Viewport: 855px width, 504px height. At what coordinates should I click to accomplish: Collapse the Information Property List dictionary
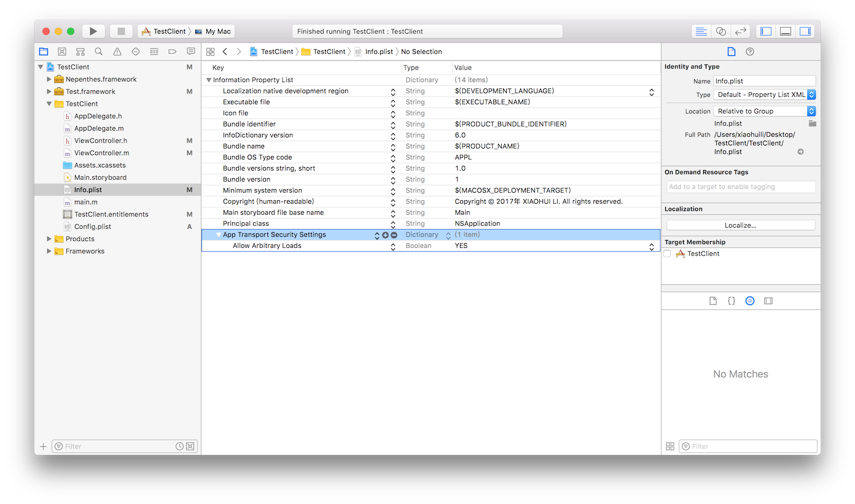point(209,80)
